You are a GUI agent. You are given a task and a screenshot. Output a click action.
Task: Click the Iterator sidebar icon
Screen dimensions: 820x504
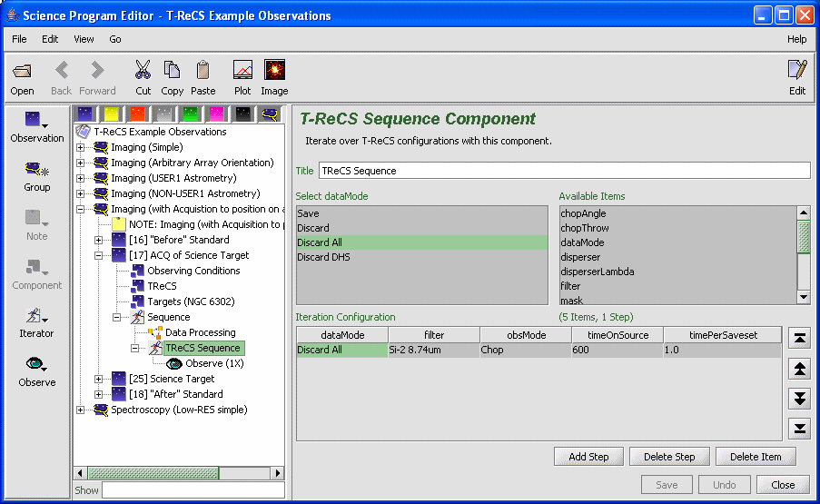pyautogui.click(x=36, y=316)
